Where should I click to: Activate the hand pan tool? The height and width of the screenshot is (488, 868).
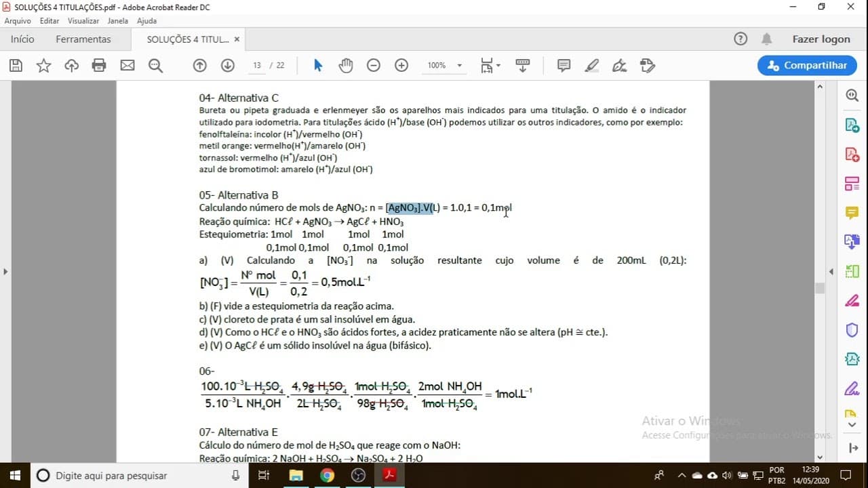tap(346, 66)
